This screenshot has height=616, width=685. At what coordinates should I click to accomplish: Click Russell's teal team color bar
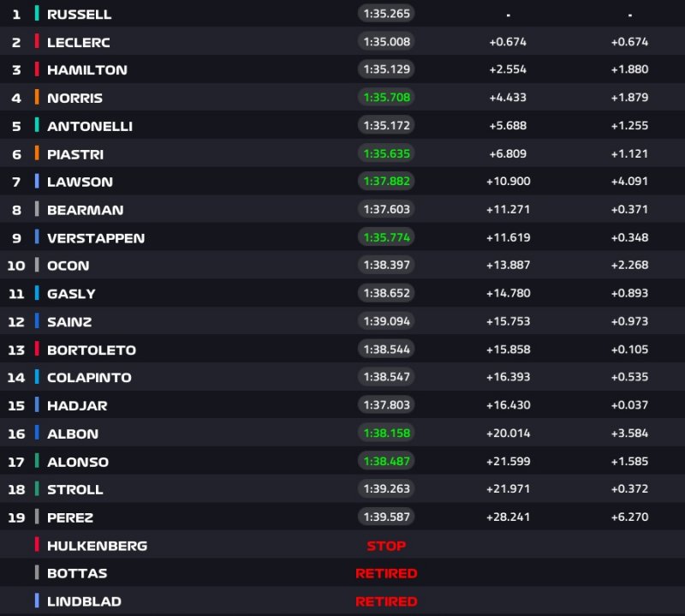coord(37,15)
